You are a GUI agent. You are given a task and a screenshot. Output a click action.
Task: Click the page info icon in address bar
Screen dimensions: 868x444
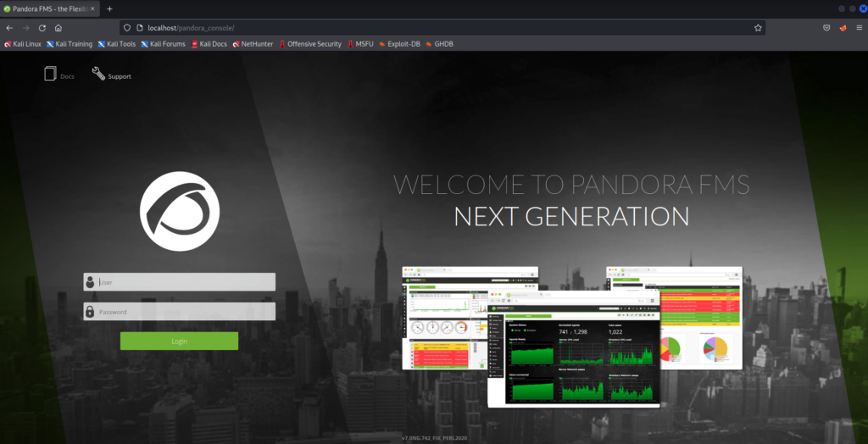click(140, 28)
